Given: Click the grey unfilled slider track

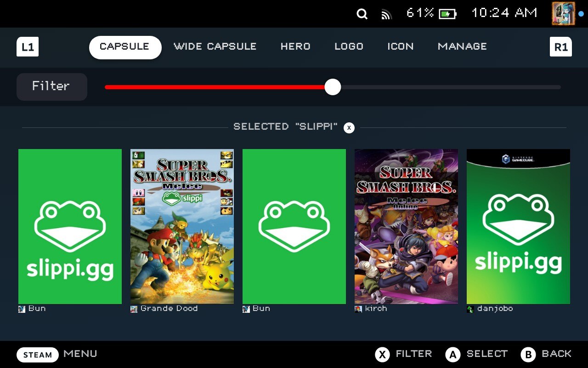Looking at the screenshot, I should [451, 87].
